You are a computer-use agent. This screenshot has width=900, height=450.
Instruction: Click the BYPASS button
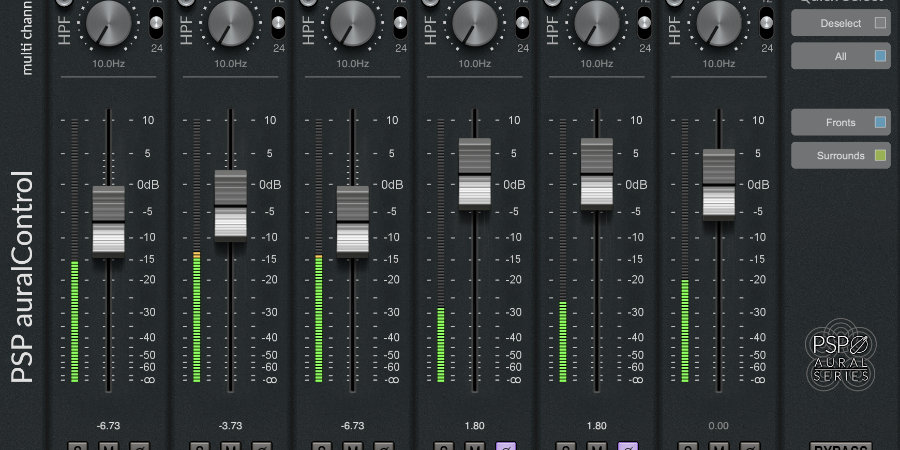[841, 446]
